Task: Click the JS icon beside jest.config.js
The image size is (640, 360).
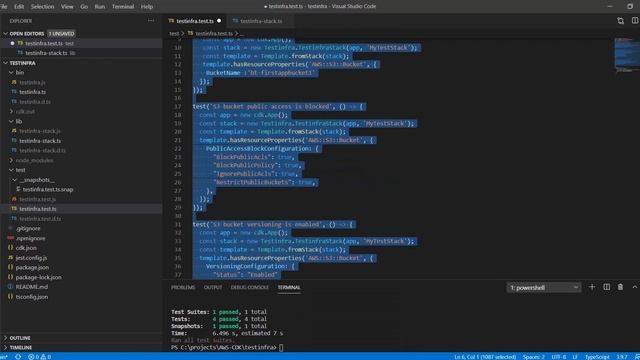Action: (11, 258)
